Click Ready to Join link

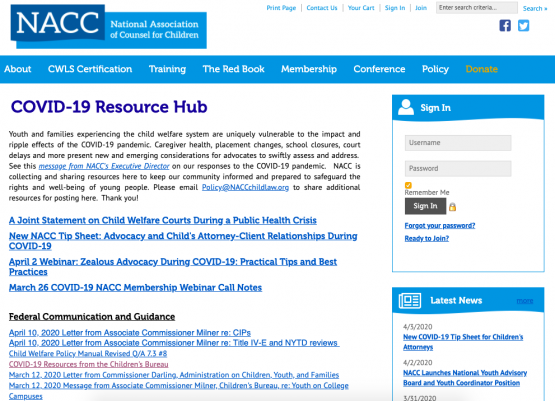pyautogui.click(x=427, y=238)
